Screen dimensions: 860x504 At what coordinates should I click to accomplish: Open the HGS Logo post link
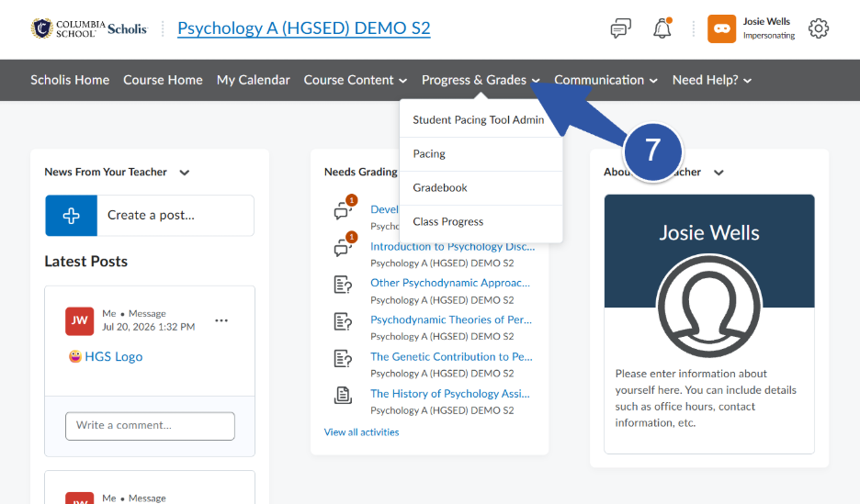(x=114, y=356)
